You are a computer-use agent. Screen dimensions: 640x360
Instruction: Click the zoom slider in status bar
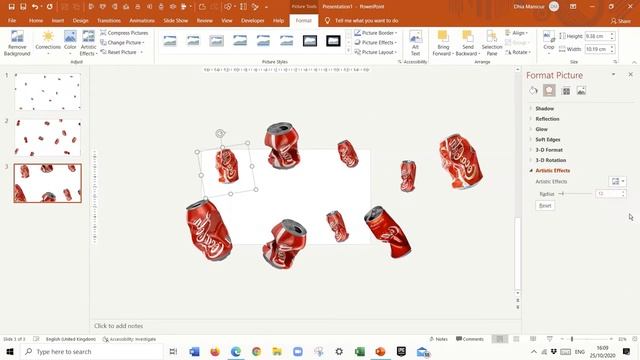tap(586, 339)
